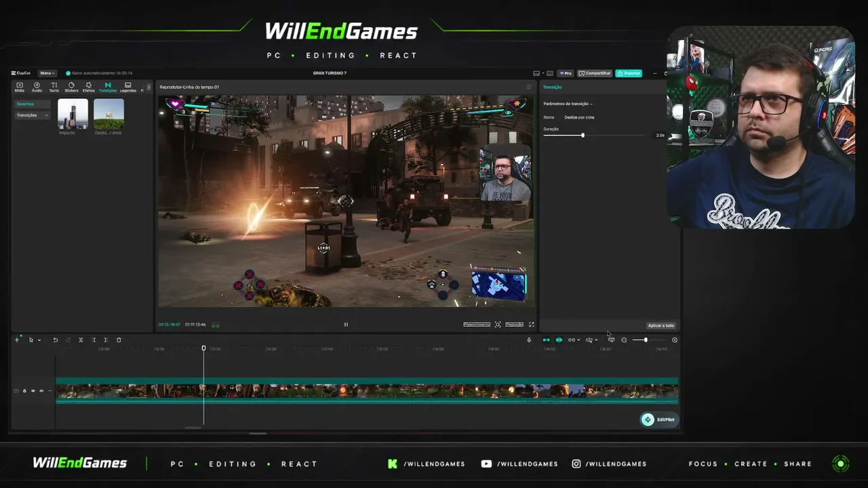
Task: Open the Texto panel icon
Action: click(x=54, y=87)
